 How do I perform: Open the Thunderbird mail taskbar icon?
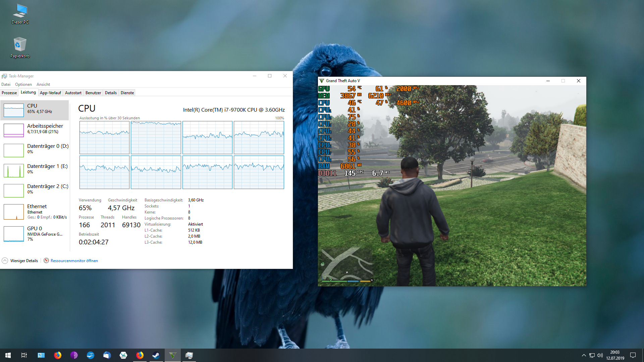click(107, 355)
